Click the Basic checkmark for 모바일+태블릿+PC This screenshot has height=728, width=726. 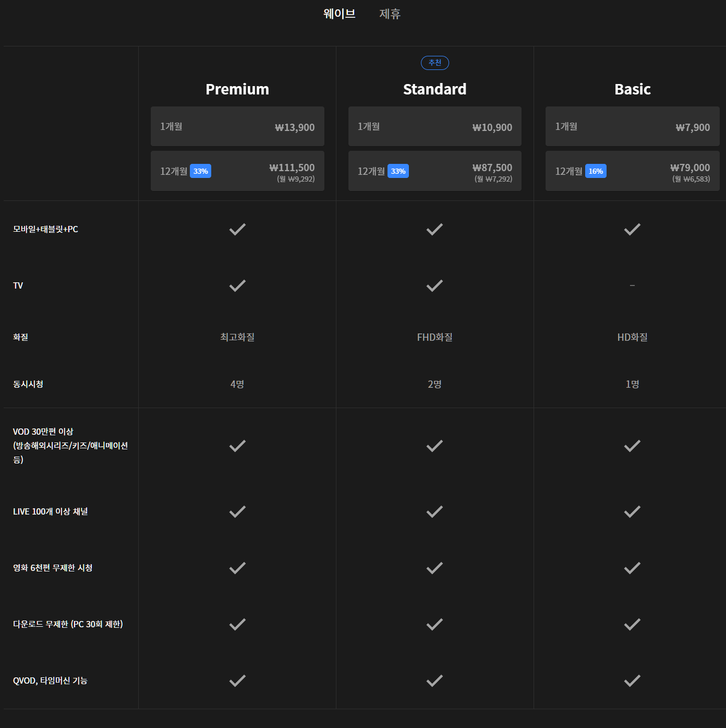point(632,229)
